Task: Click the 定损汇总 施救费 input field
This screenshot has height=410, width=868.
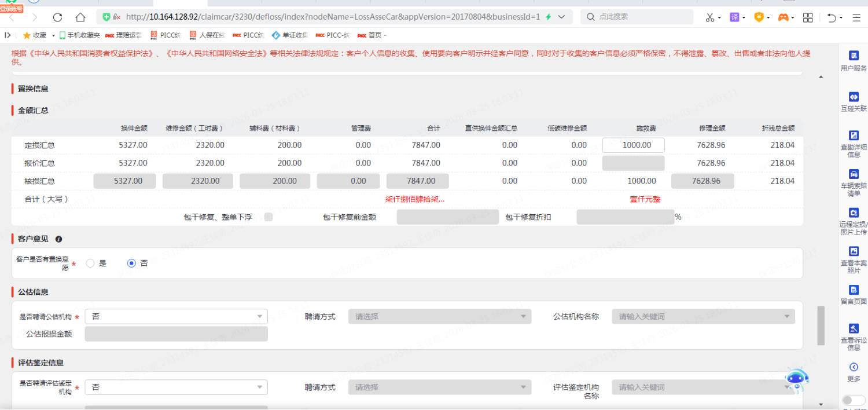Action: 633,145
